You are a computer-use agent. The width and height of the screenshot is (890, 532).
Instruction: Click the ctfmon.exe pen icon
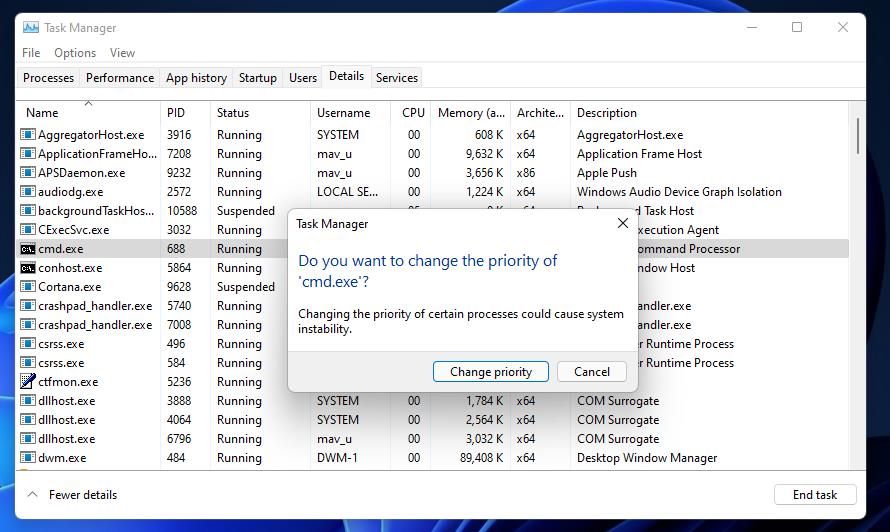(x=28, y=382)
